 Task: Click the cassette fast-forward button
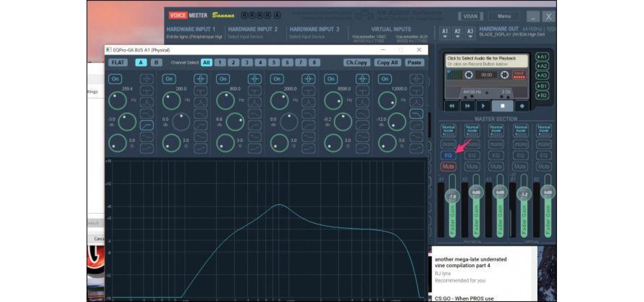468,106
